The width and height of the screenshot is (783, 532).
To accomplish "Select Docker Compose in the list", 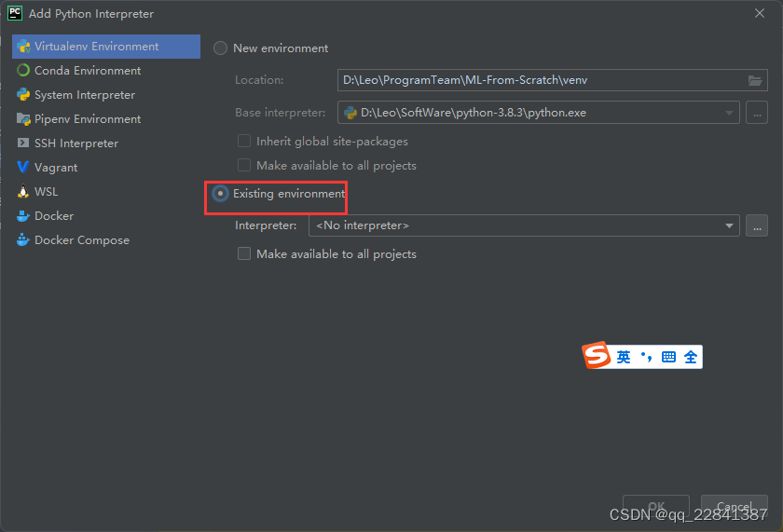I will click(106, 240).
